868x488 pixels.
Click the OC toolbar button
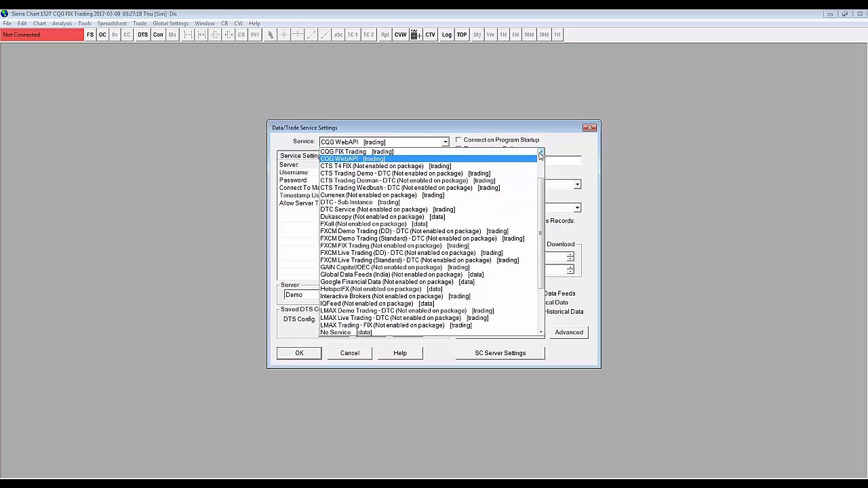pyautogui.click(x=102, y=35)
